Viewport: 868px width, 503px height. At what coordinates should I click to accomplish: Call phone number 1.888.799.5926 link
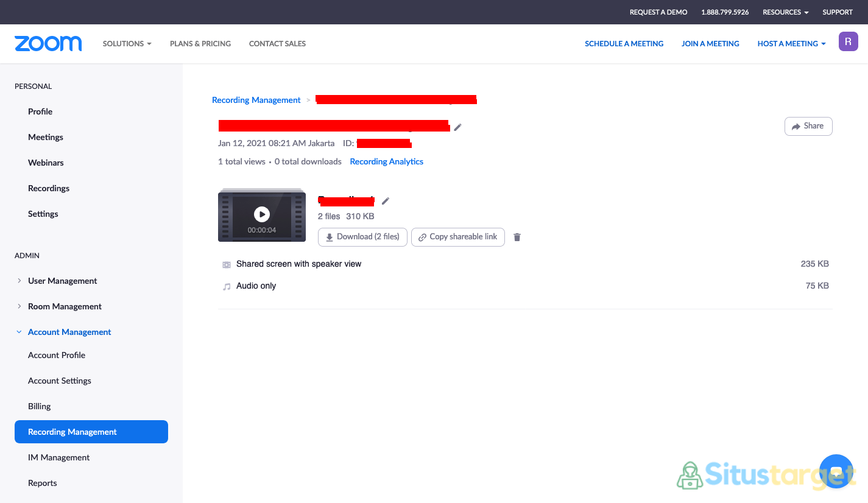[725, 12]
